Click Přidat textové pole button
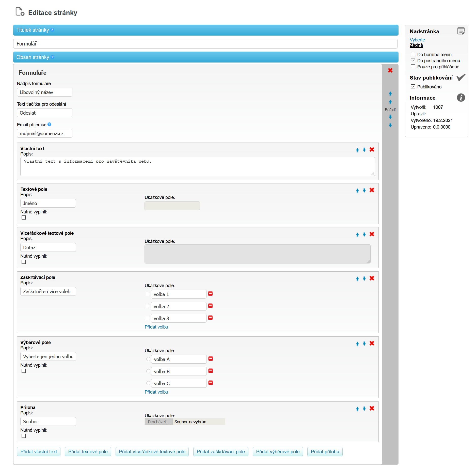 coord(88,452)
